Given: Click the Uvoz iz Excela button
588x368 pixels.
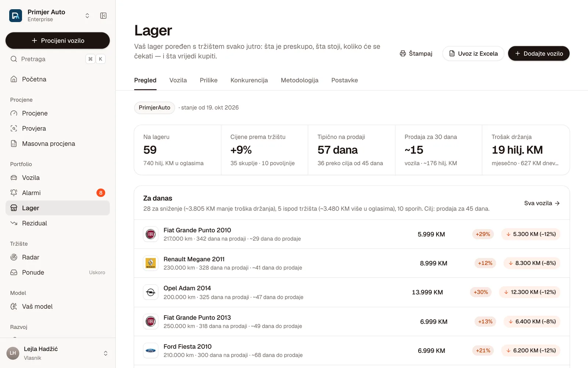Looking at the screenshot, I should tap(473, 53).
